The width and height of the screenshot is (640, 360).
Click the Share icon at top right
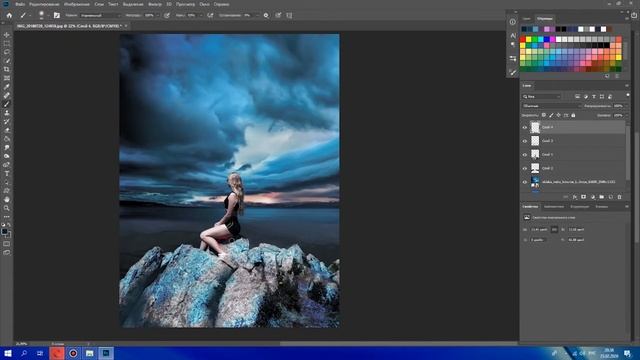pos(634,16)
